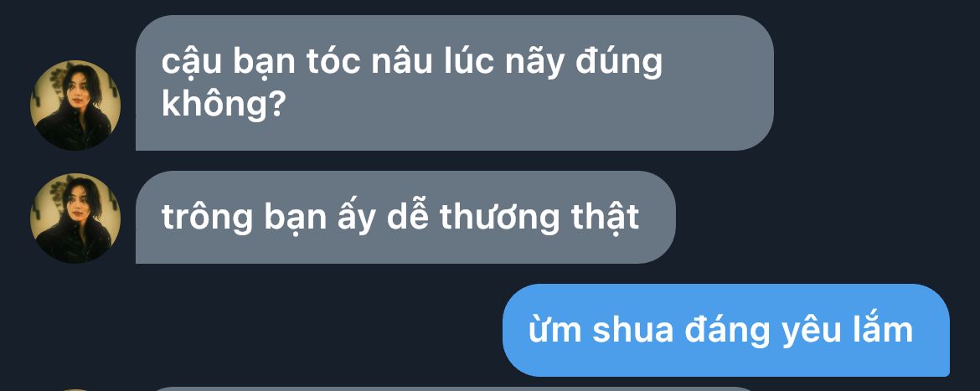Select the blue 'ừm shua đáng yêu lắm' bubble
Screen dimensions: 980x391
[x=726, y=331]
